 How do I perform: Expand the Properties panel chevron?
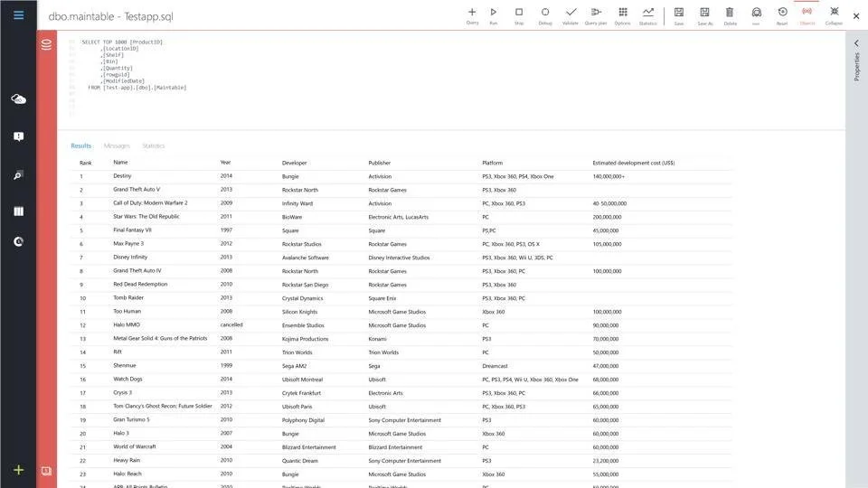[x=856, y=42]
